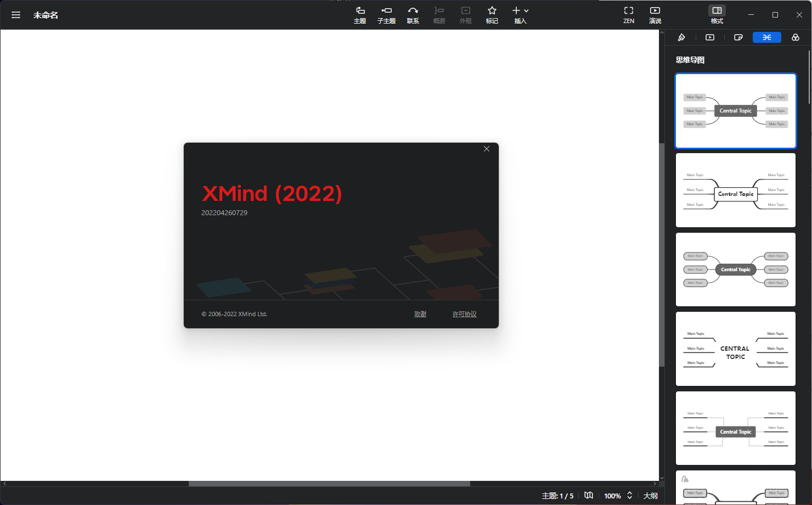This screenshot has height=505, width=812.
Task: Click build number 202204260729
Action: click(x=224, y=212)
